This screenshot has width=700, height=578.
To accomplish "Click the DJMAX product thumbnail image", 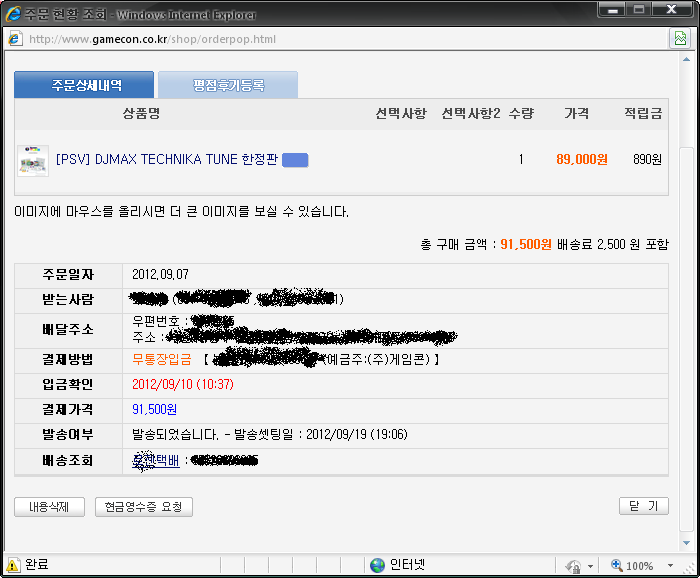I will (x=33, y=161).
